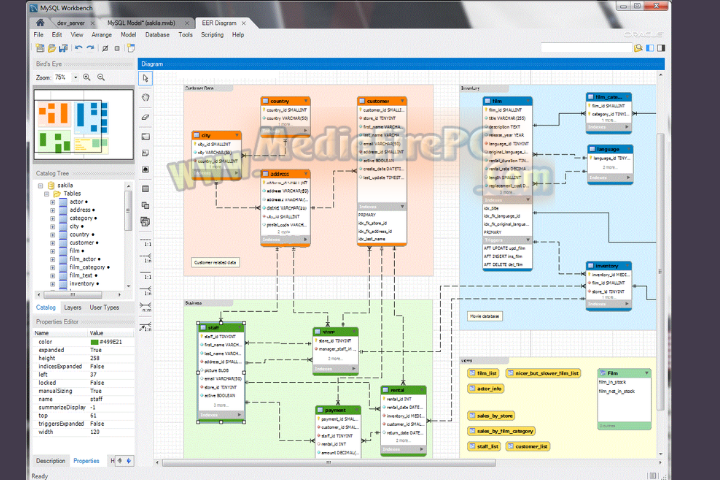The width and height of the screenshot is (720, 480).
Task: Click the Save Model disk icon
Action: click(63, 48)
